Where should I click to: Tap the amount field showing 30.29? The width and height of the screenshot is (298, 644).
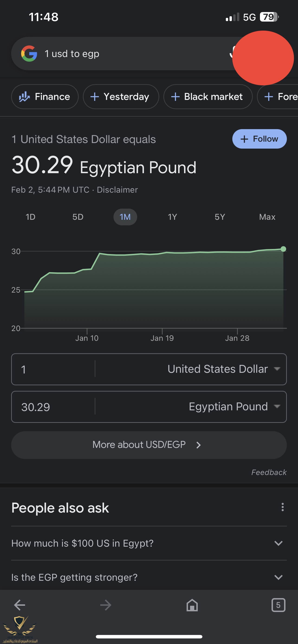click(53, 407)
